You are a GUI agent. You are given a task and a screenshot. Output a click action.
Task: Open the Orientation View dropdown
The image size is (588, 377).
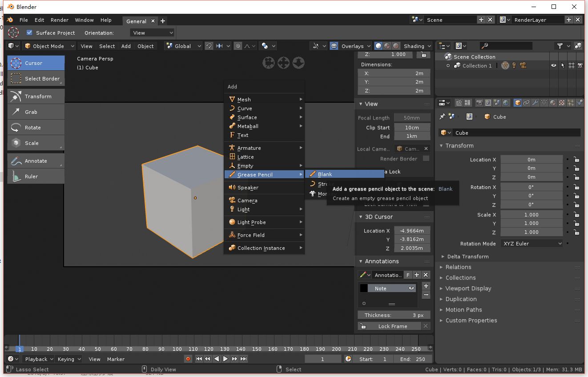coord(152,32)
